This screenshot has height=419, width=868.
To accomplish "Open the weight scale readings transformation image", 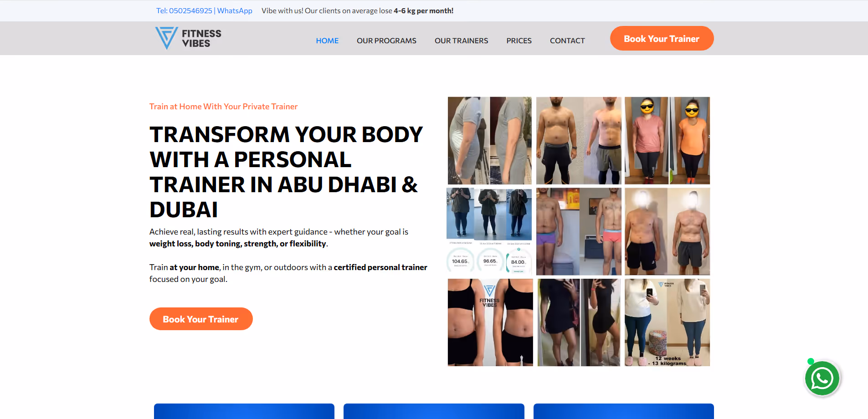I will coord(489,231).
